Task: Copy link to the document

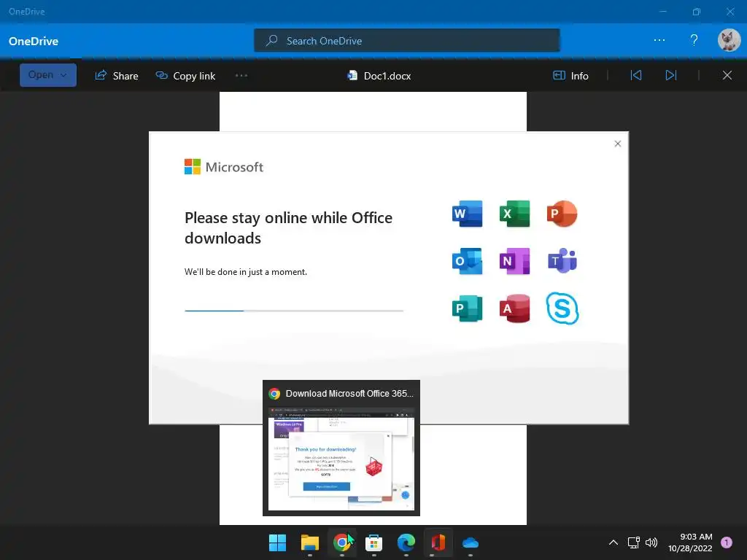Action: pyautogui.click(x=186, y=76)
